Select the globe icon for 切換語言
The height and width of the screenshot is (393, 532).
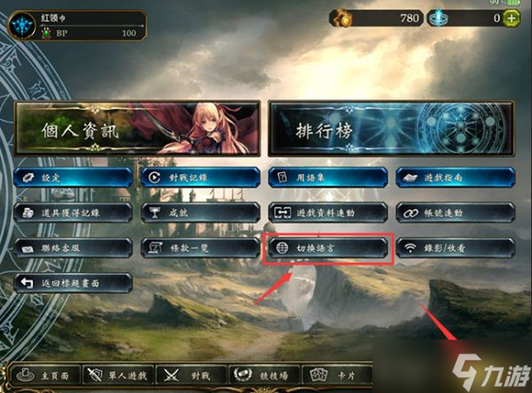point(282,248)
